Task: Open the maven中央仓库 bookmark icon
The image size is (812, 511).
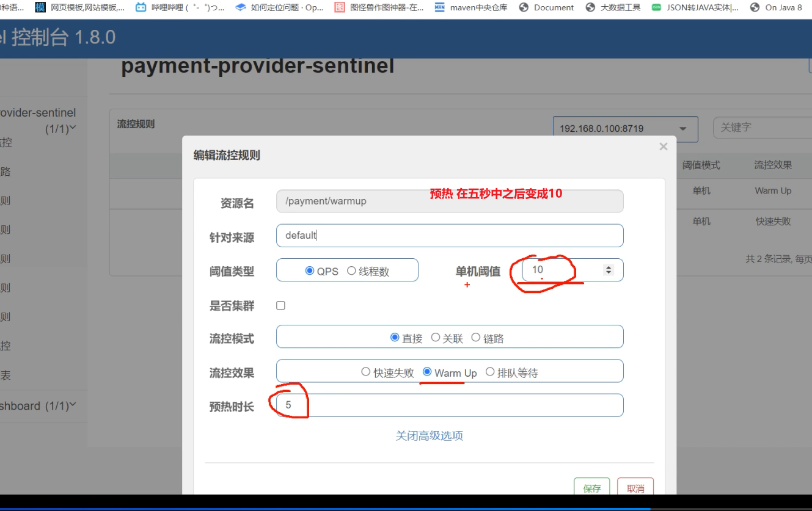Action: click(x=440, y=7)
